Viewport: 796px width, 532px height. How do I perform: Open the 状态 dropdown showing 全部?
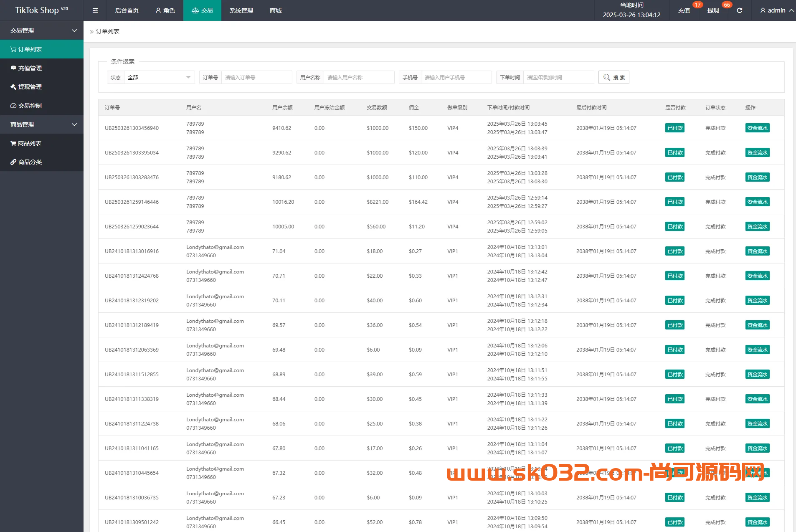point(159,77)
